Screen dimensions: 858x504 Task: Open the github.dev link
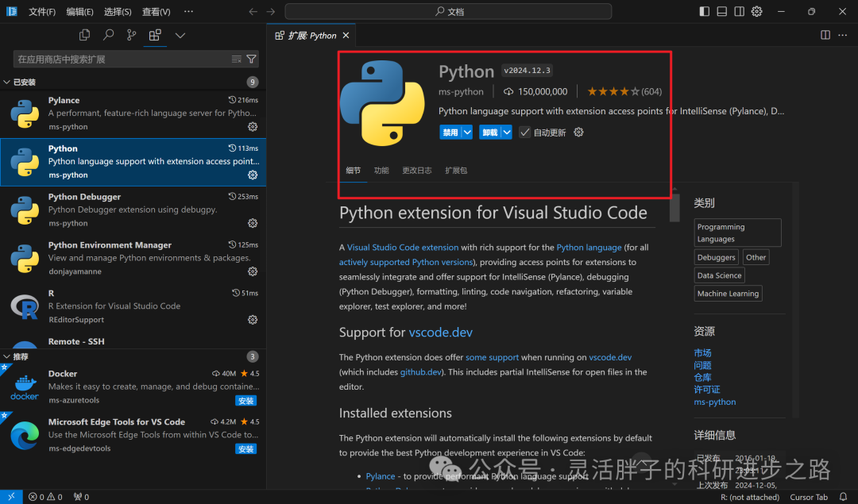click(x=421, y=372)
